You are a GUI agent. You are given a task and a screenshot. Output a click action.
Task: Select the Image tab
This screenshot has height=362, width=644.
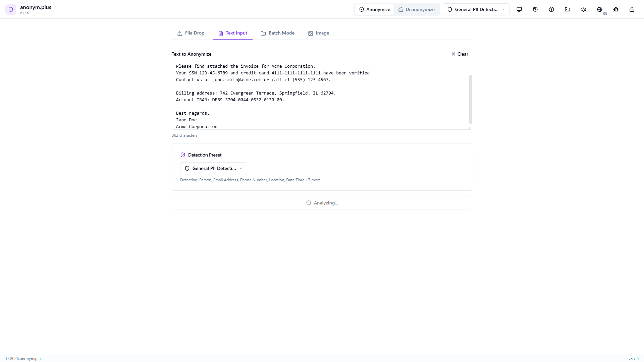(318, 33)
